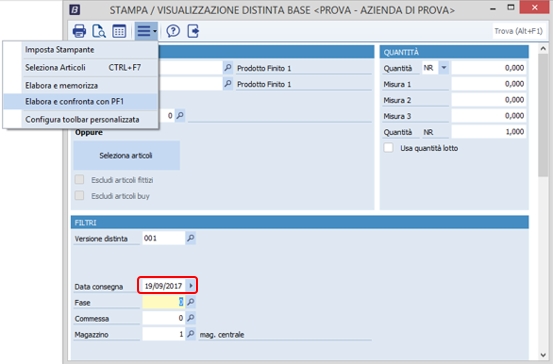Choose Imposta Stampante from the menu
The height and width of the screenshot is (364, 553).
[x=80, y=50]
